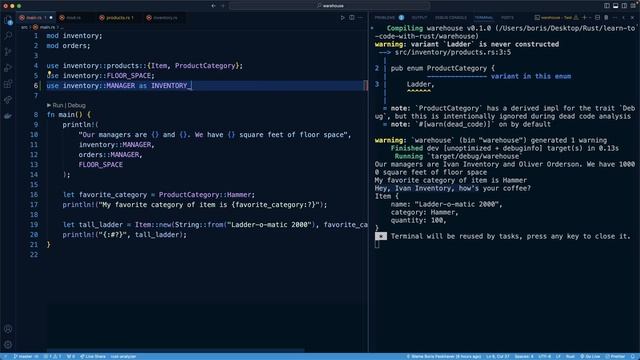Click the errors and warnings status counter

tap(52, 356)
